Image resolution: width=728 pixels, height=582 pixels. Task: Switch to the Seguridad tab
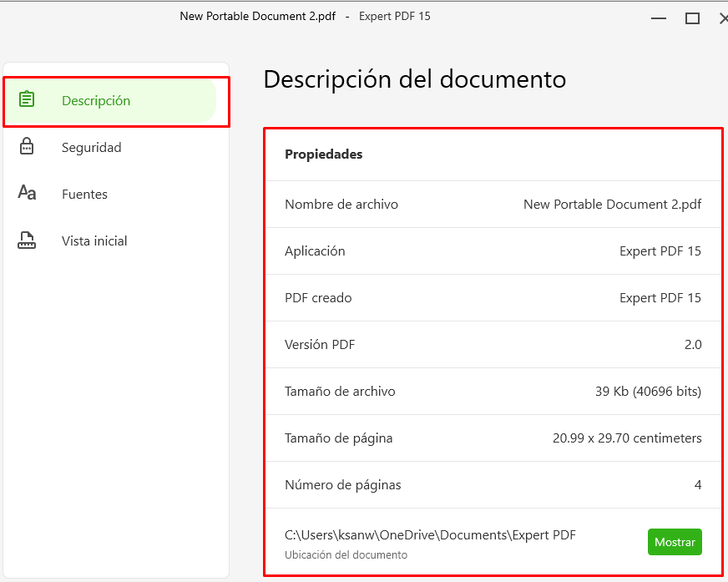[x=110, y=148]
